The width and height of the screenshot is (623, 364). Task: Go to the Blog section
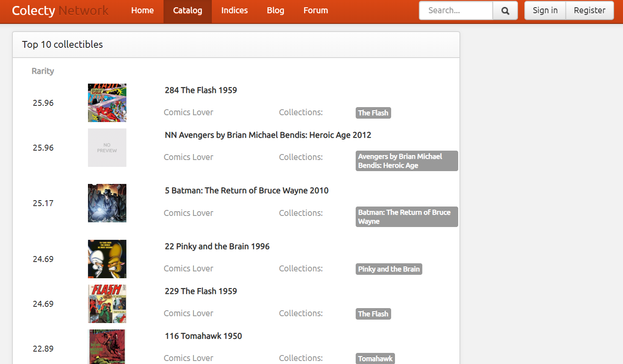(275, 11)
